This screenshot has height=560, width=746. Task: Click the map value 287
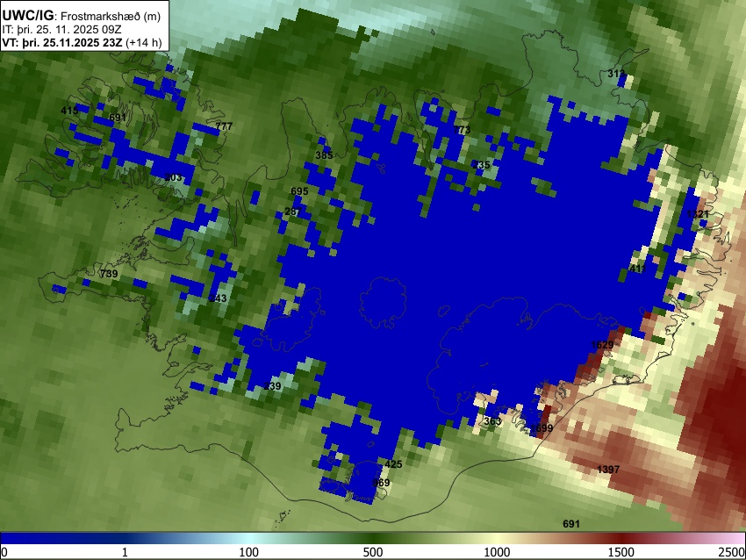pyautogui.click(x=293, y=212)
